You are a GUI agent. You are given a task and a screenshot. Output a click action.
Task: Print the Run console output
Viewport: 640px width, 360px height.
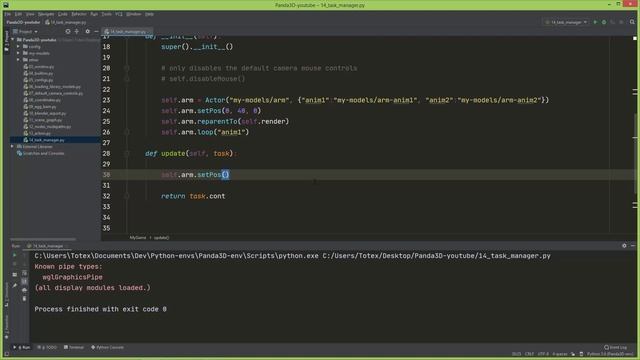24,290
